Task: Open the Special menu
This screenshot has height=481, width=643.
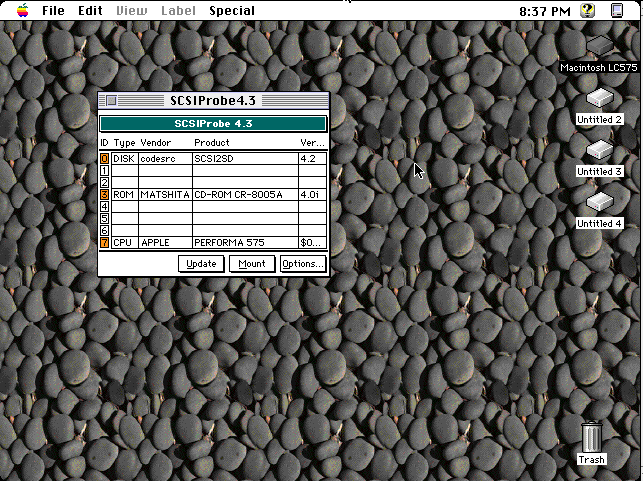Action: tap(232, 11)
